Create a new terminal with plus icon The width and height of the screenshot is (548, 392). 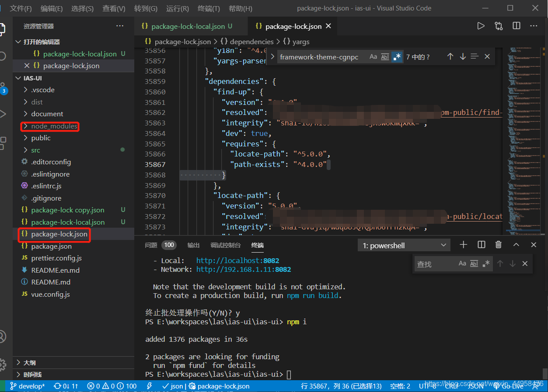point(464,245)
